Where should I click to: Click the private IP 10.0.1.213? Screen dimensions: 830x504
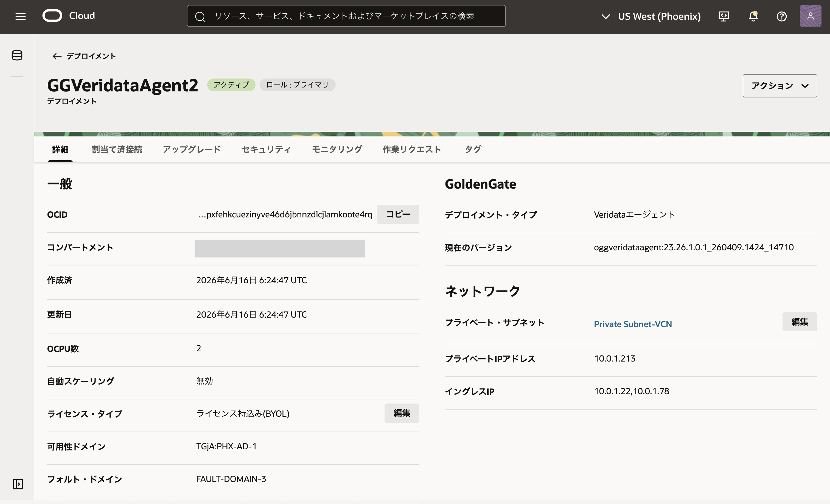(x=615, y=359)
